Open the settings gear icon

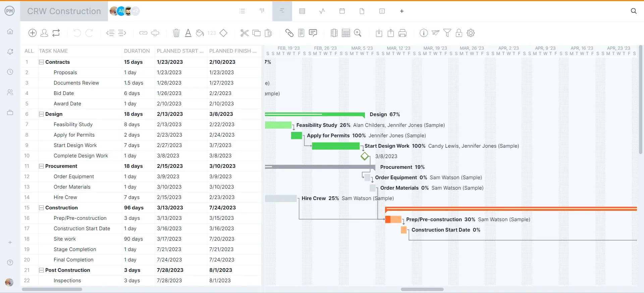pyautogui.click(x=471, y=33)
